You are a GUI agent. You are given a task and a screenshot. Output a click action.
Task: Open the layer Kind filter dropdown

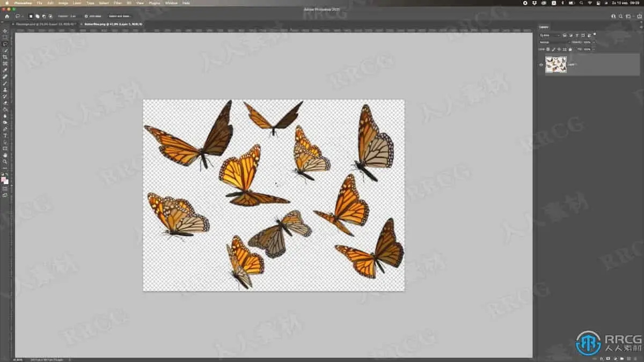point(550,35)
